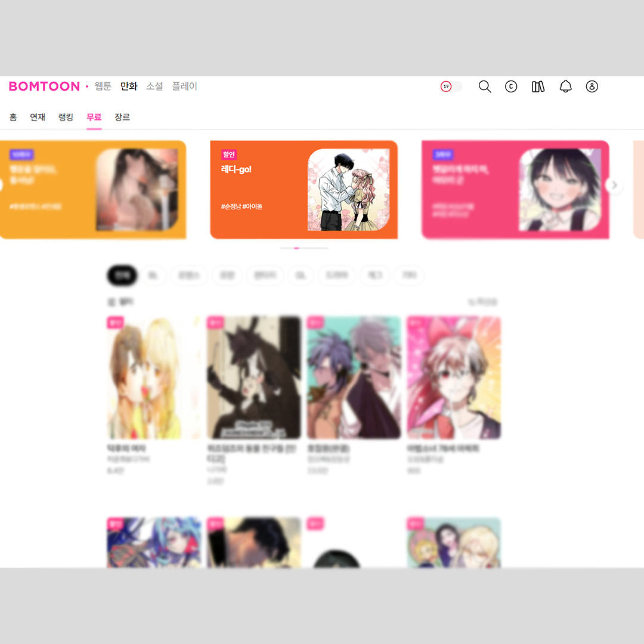This screenshot has height=644, width=644.
Task: Open the bottom-row cover with three girls
Action: [x=453, y=543]
